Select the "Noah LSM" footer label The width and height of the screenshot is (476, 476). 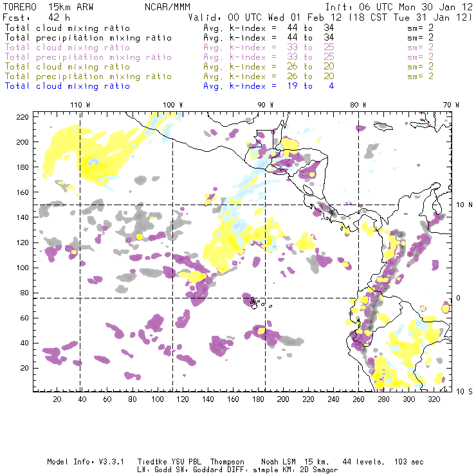[279, 462]
